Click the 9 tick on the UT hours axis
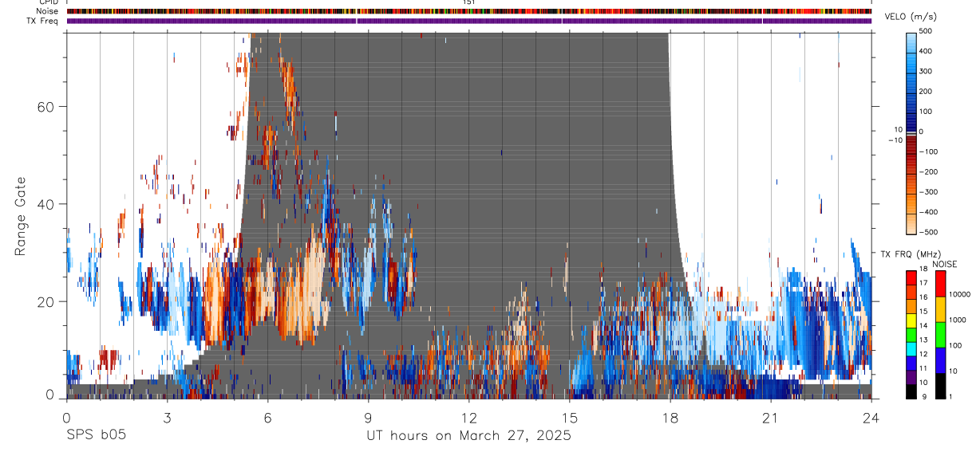The image size is (980, 452). pos(368,417)
